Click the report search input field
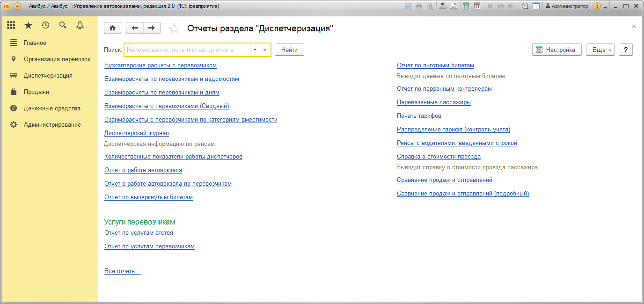Viewport: 644px width, 304px height. tap(187, 50)
